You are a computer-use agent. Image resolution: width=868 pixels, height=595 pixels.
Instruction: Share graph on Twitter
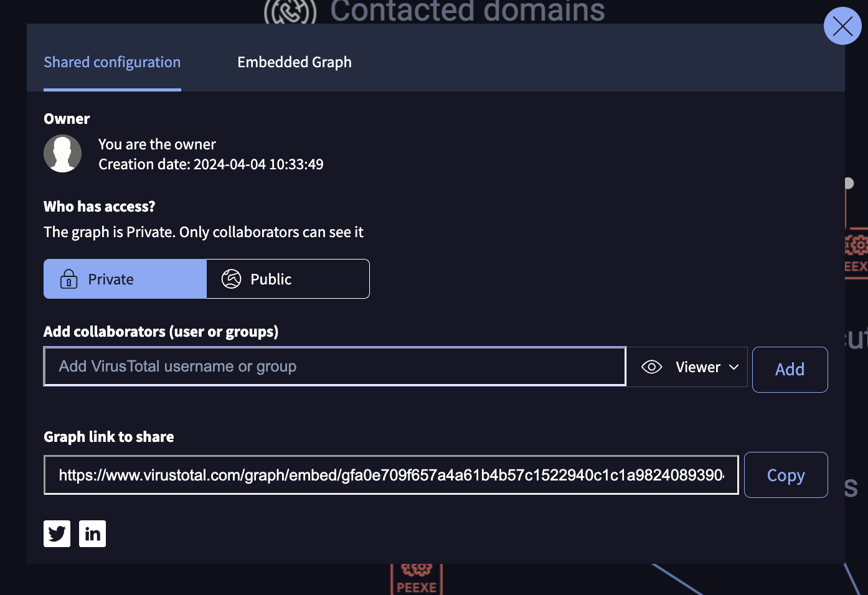pyautogui.click(x=57, y=534)
